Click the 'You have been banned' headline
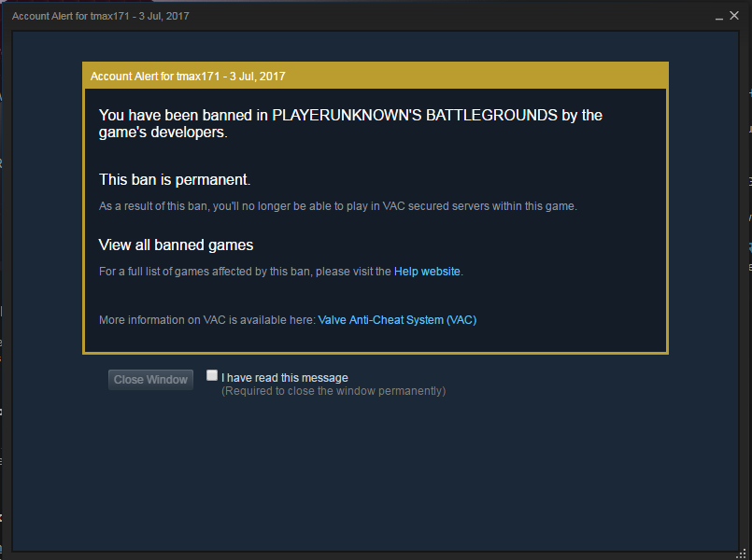752x560 pixels. pyautogui.click(x=350, y=123)
